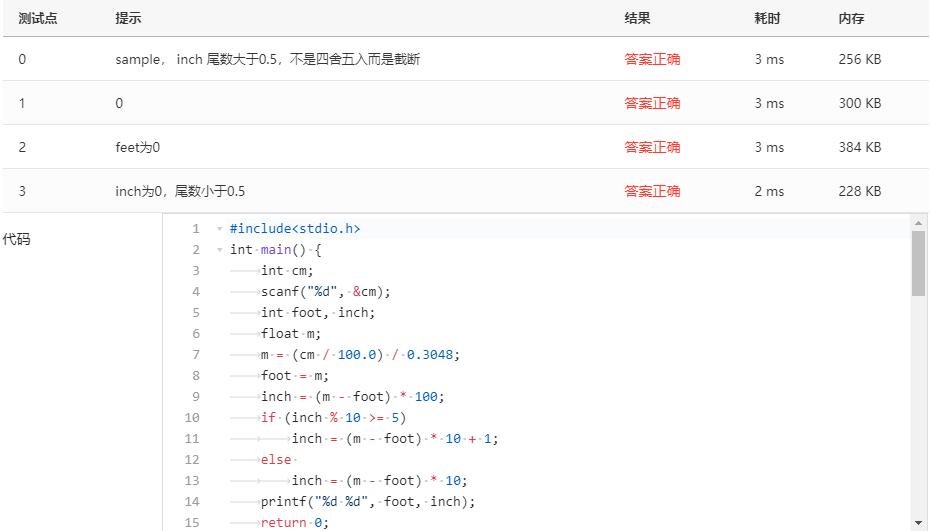The width and height of the screenshot is (930, 531).
Task: Click the 'return 0;' code line
Action: 295,523
